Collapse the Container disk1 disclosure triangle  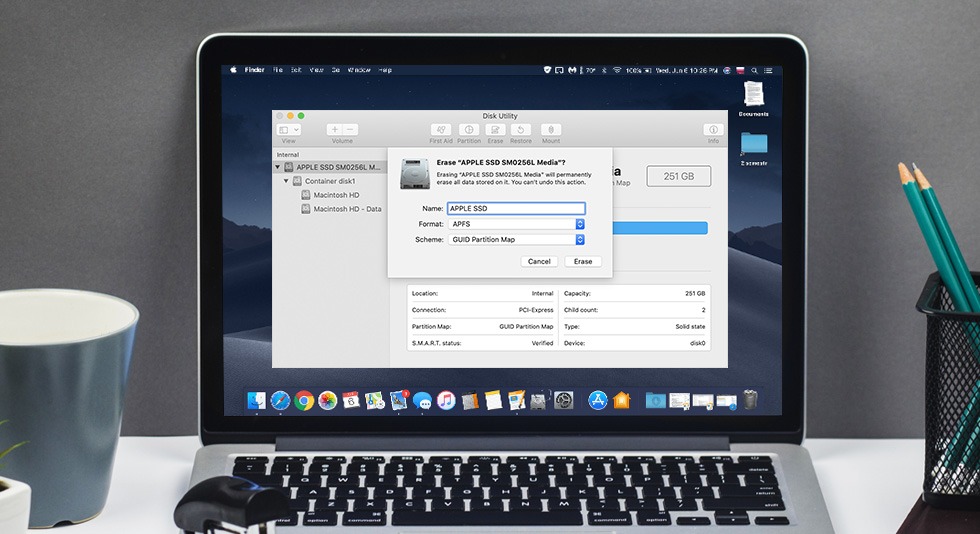pos(286,181)
